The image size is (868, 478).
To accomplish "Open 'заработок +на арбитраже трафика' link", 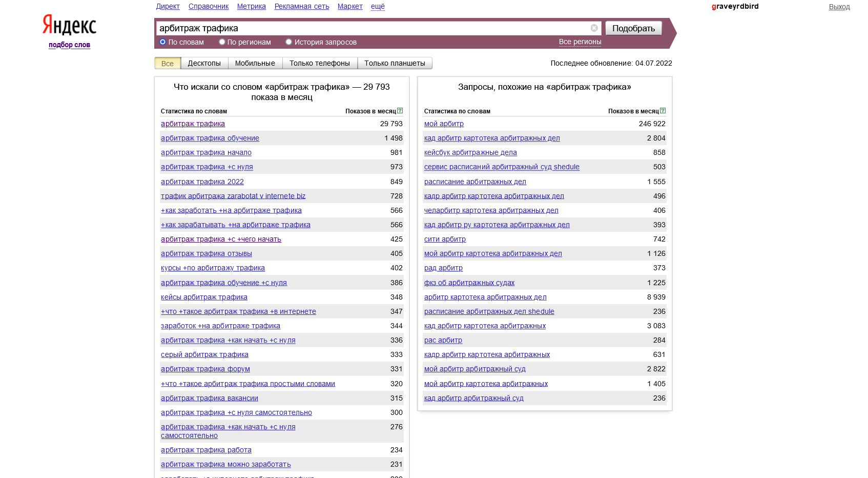I will tap(220, 326).
